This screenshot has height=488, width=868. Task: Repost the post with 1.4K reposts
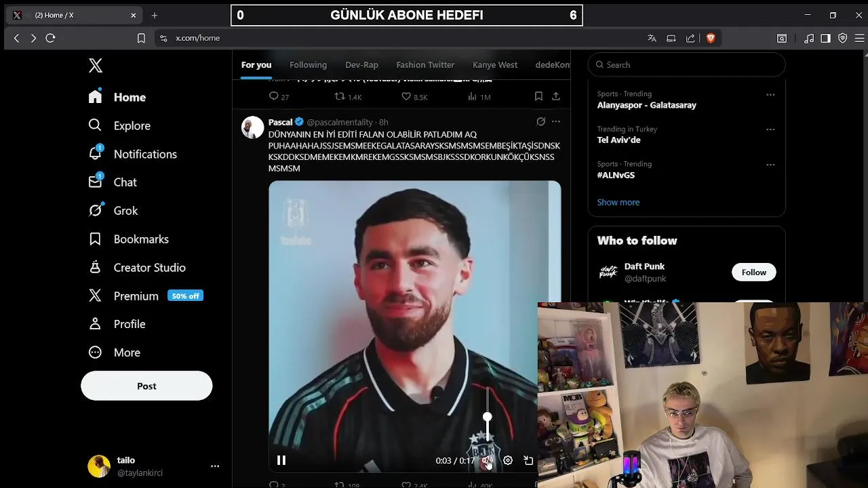[x=349, y=97]
